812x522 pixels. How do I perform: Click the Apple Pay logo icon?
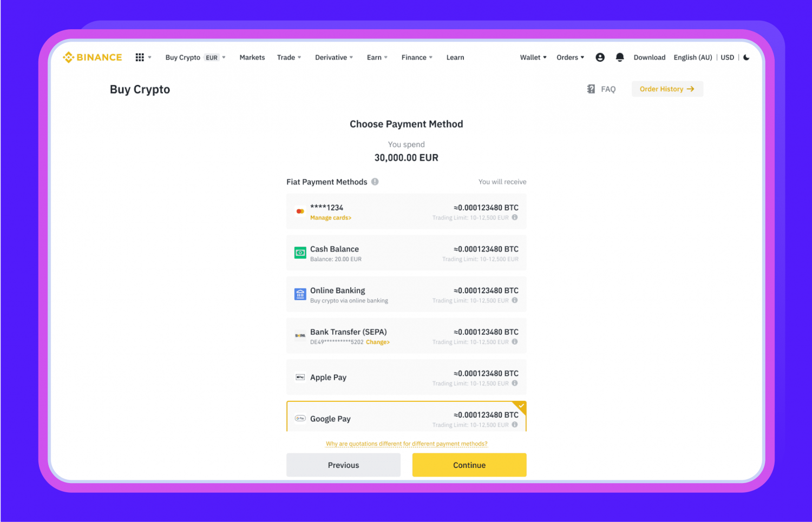click(300, 377)
